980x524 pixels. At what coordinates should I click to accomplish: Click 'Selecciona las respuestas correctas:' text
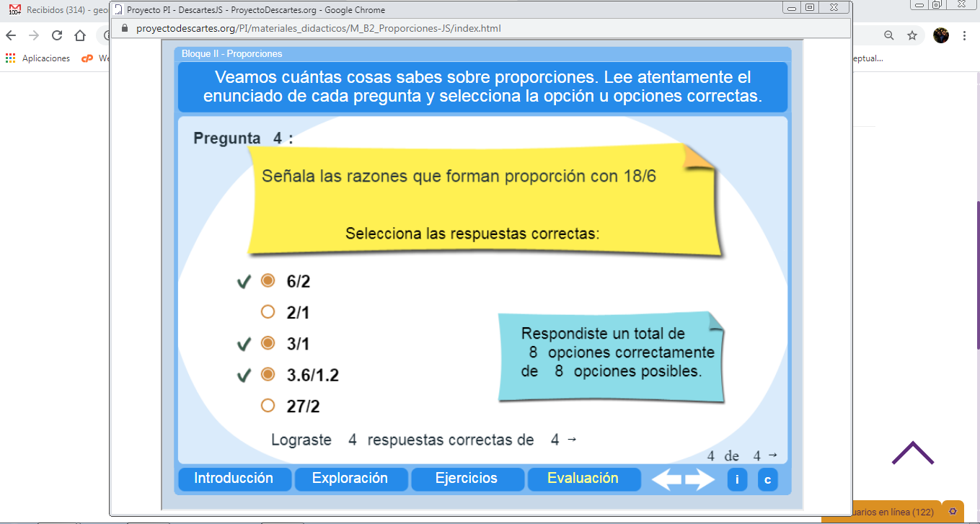(x=472, y=234)
